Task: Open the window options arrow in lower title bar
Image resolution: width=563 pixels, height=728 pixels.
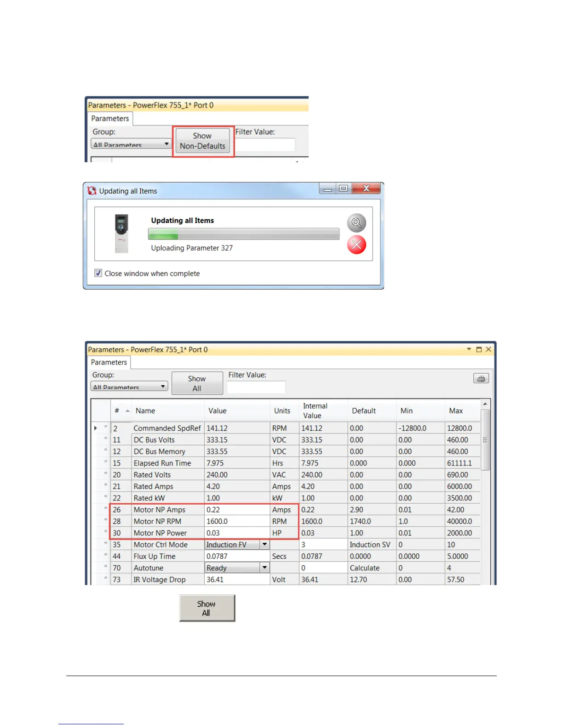Action: click(x=469, y=349)
